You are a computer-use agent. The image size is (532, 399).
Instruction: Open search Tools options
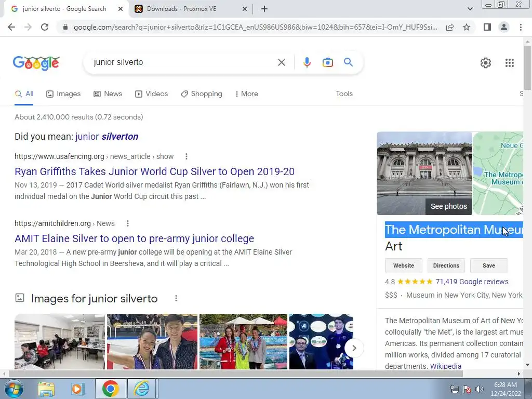(344, 94)
